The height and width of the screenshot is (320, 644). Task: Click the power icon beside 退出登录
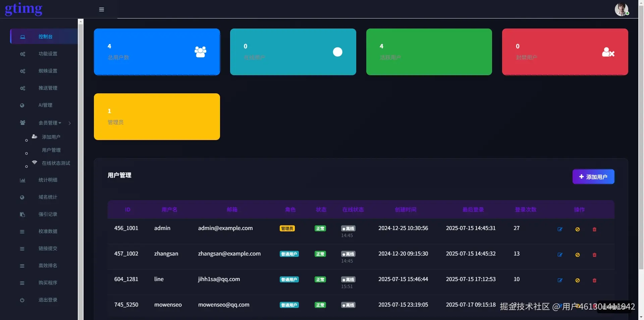(x=22, y=300)
